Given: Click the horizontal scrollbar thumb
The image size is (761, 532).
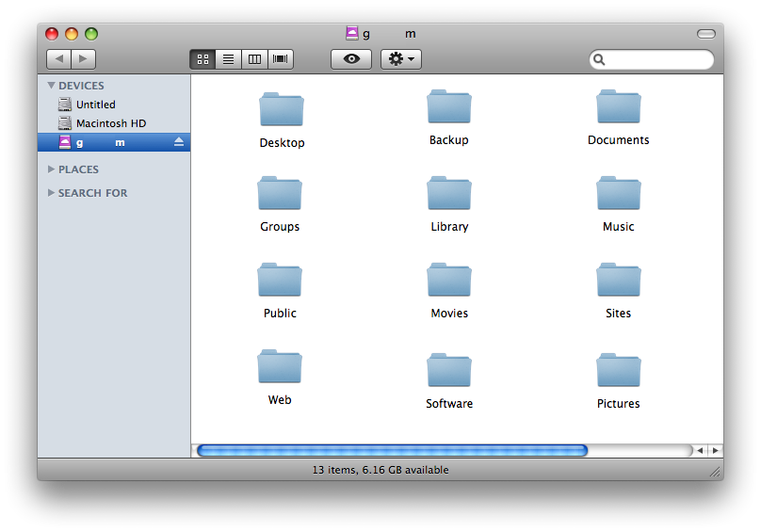Looking at the screenshot, I should tap(392, 450).
